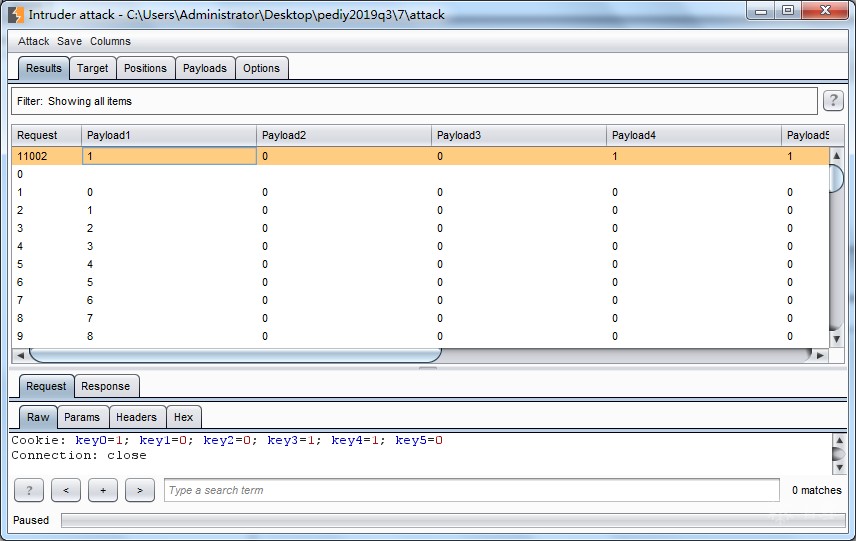Click results table scroll up arrow
The height and width of the screenshot is (541, 856).
[836, 156]
